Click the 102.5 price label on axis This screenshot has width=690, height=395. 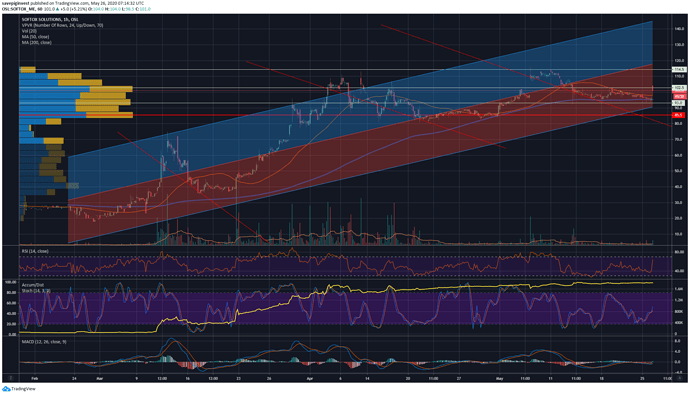679,88
